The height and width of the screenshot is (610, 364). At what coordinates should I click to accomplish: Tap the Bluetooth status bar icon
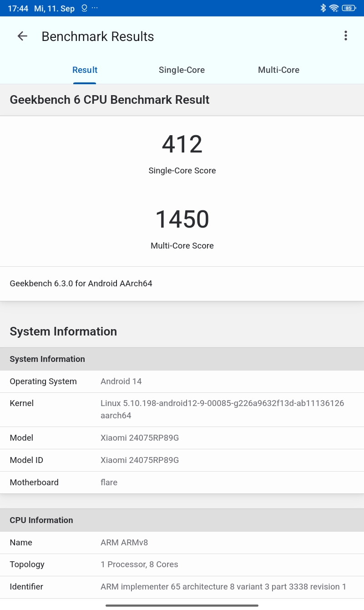[323, 8]
